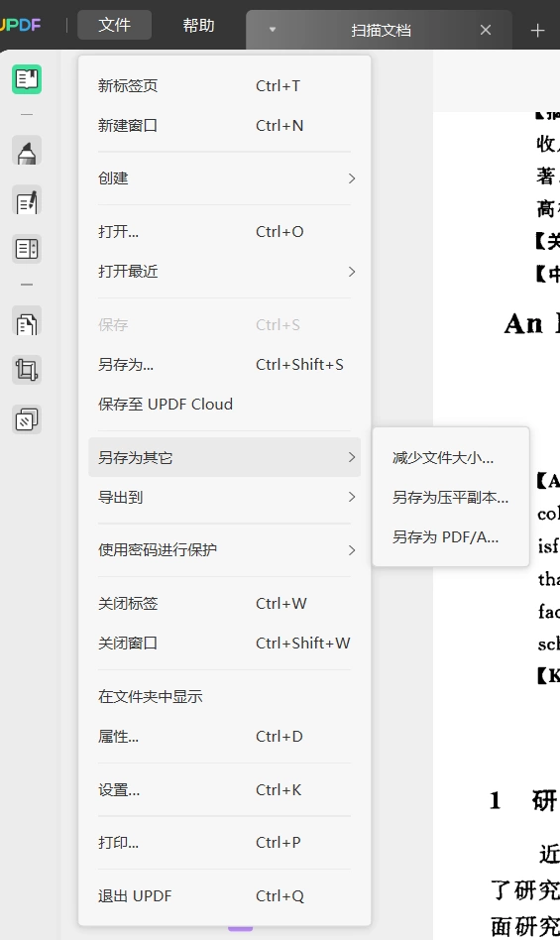Image resolution: width=560 pixels, height=940 pixels.
Task: Add a new tab with plus icon
Action: click(x=537, y=30)
